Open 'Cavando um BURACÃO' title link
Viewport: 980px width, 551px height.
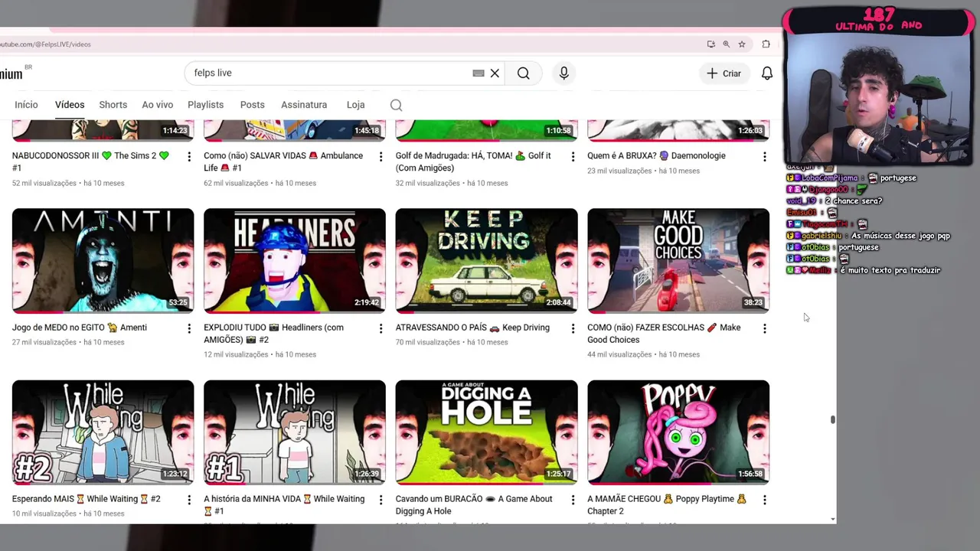(x=474, y=505)
